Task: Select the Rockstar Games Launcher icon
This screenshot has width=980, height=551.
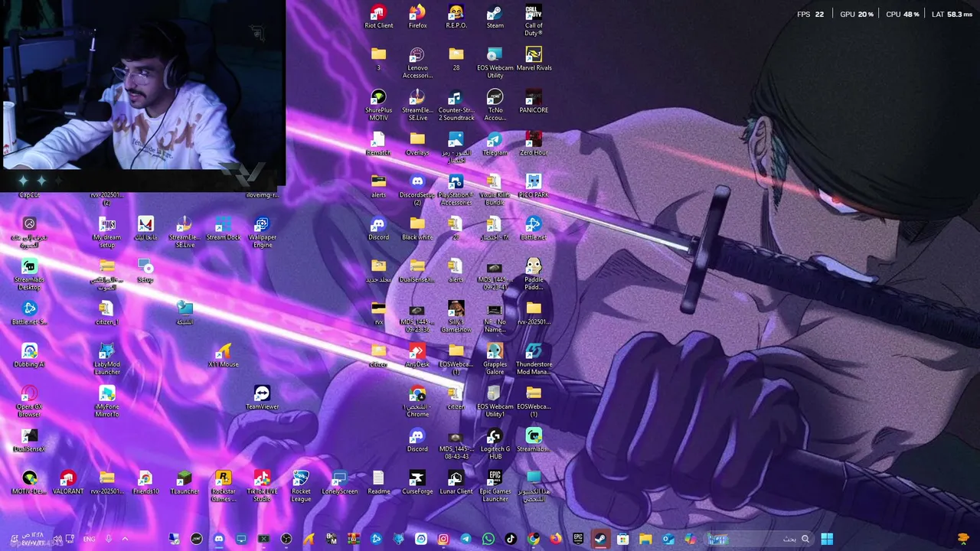Action: tap(224, 486)
